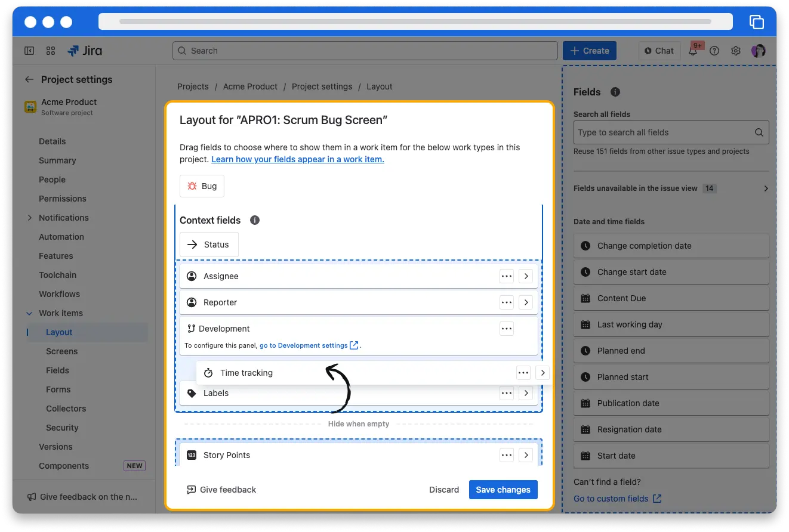Click the Status context field

pyautogui.click(x=209, y=245)
